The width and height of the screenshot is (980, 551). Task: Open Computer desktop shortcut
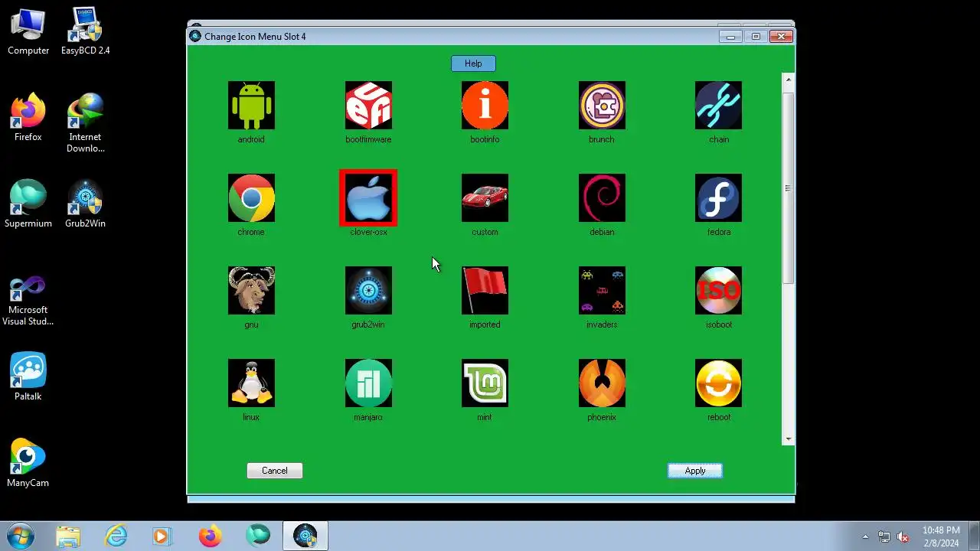28,32
